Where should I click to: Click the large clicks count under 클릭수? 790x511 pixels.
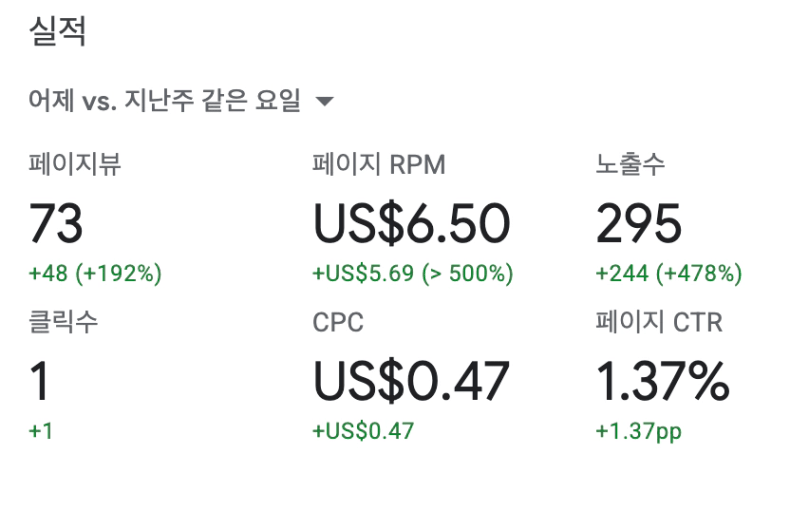pos(40,381)
